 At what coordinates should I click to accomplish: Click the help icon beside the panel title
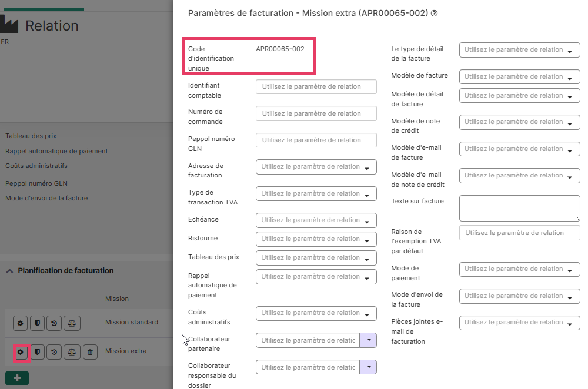pos(434,14)
